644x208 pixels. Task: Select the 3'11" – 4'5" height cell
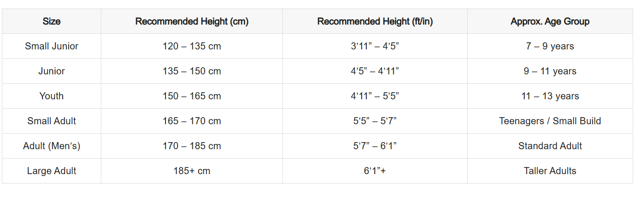click(375, 46)
